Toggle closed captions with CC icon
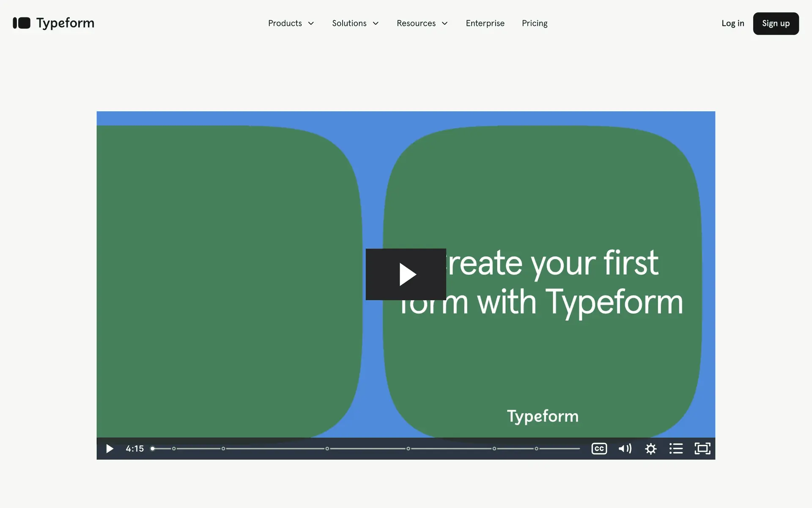Screen dimensions: 812x508 tap(599, 449)
